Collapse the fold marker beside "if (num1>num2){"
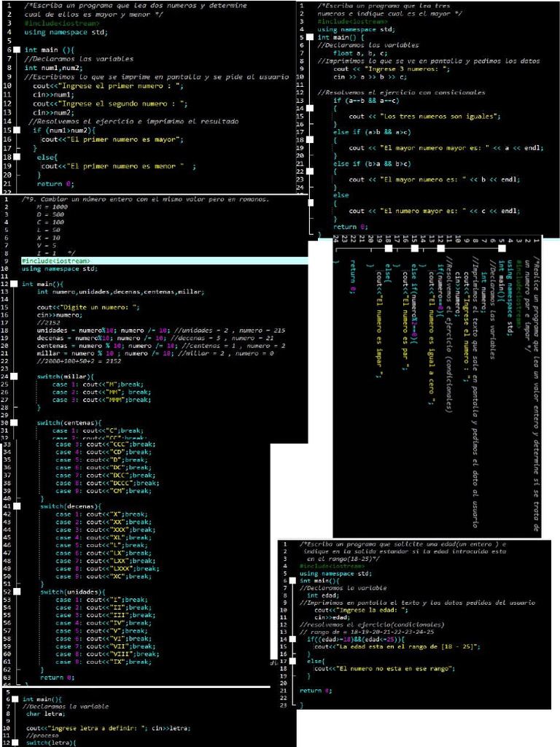Image resolution: width=560 pixels, height=747 pixels. 17,130
